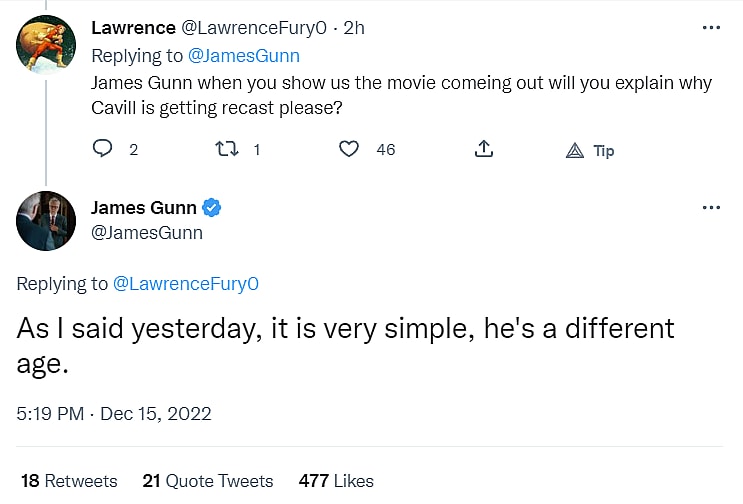Click the 2h timestamp on Lawrence's tweet
Viewport: 743px width, 504px height.
click(x=353, y=28)
